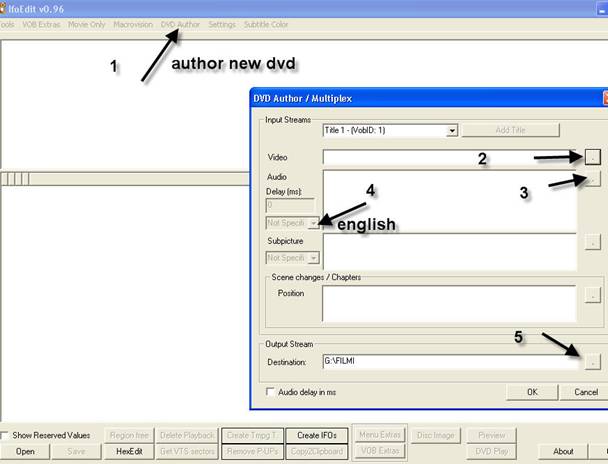
Task: Click the Subpicture browse button
Action: pyautogui.click(x=593, y=241)
